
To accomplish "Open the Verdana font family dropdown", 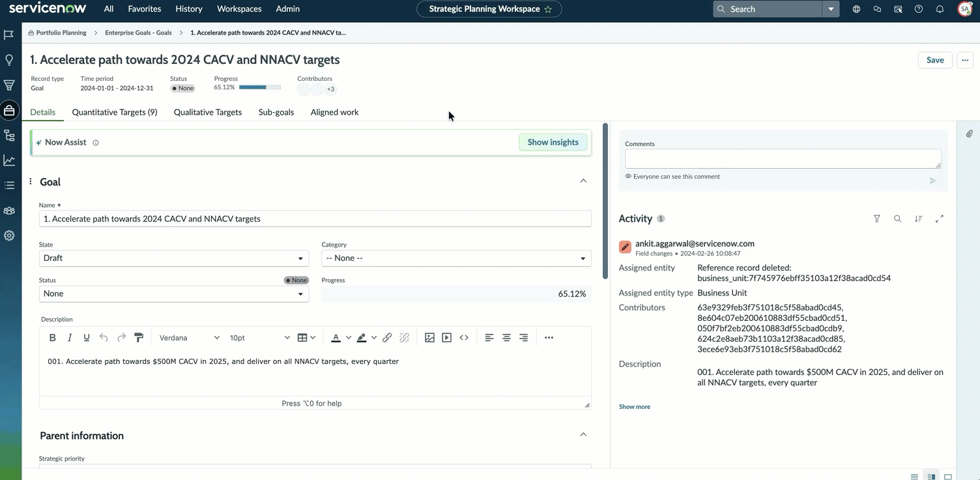I will tap(190, 338).
